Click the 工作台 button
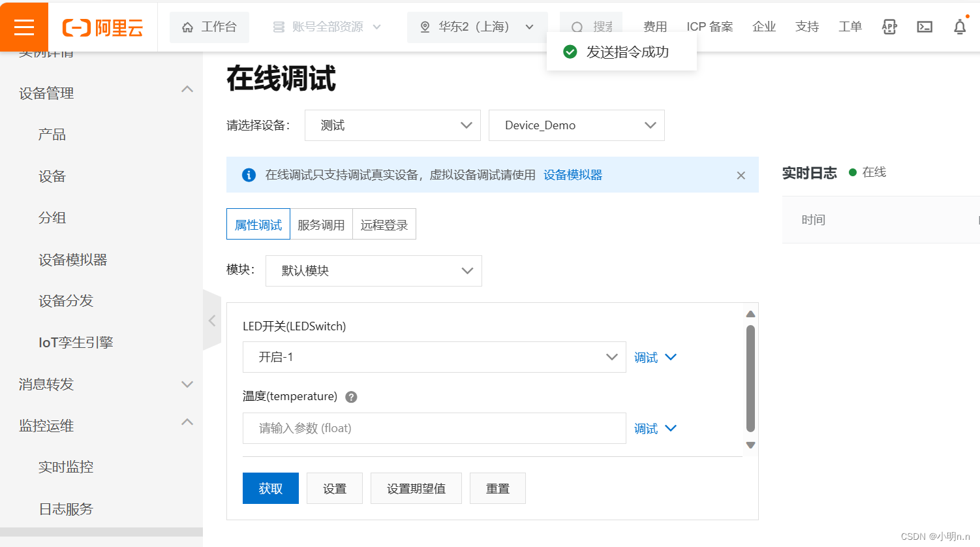Screen dimensions: 980x547 [209, 27]
